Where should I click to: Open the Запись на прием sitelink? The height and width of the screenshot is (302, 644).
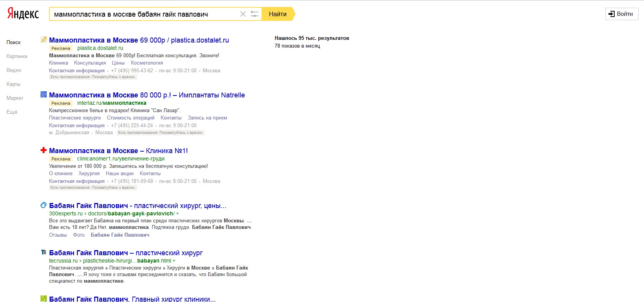pos(207,118)
